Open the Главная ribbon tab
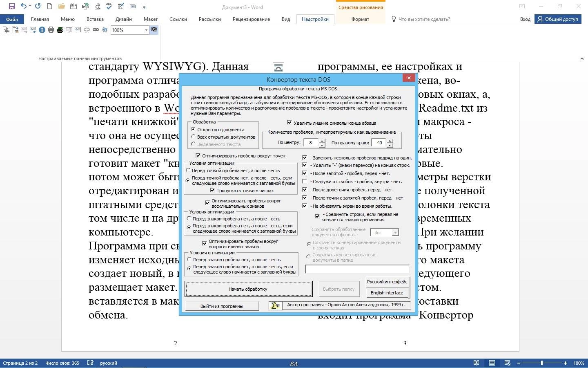Viewport: 588px width, 368px height. tap(40, 19)
